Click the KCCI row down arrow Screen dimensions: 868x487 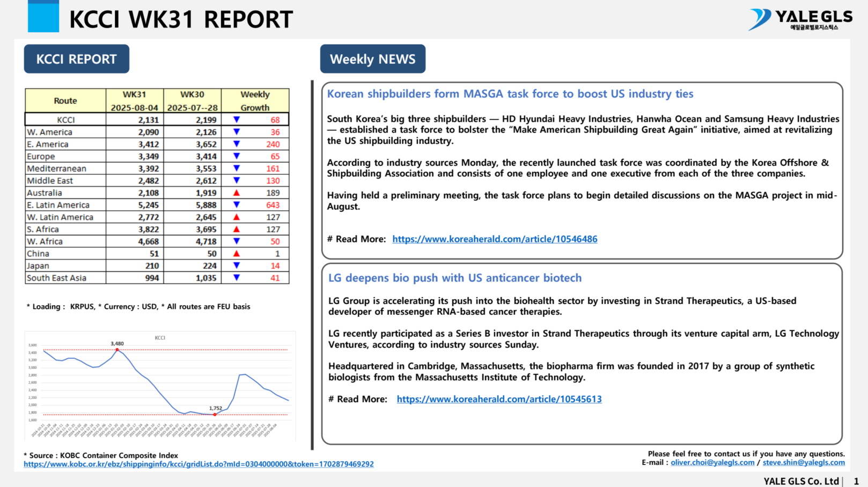coord(237,120)
